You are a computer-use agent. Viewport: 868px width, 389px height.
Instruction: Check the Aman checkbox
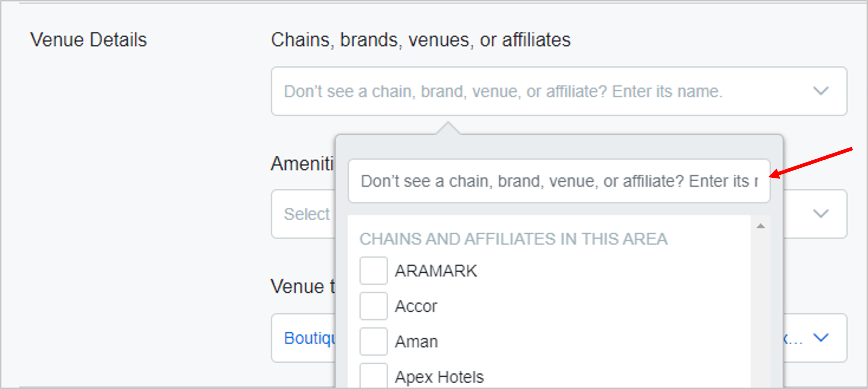coord(373,342)
